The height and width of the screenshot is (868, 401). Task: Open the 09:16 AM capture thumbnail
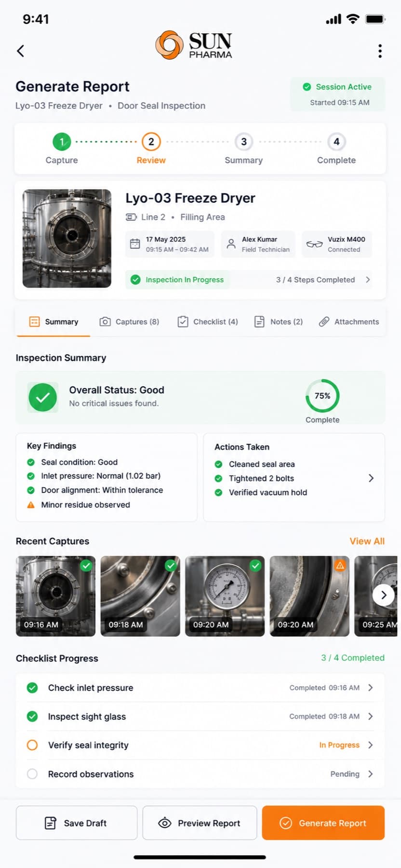[55, 596]
